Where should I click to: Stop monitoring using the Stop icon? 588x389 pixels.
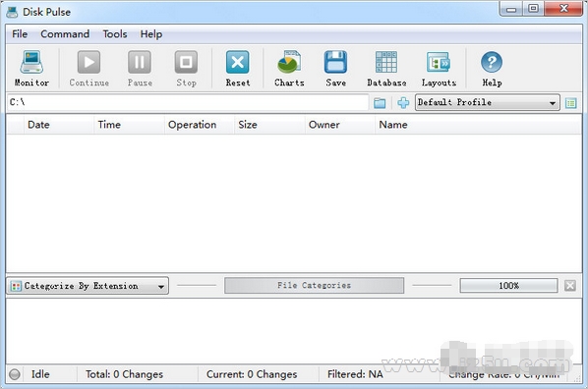pyautogui.click(x=186, y=69)
